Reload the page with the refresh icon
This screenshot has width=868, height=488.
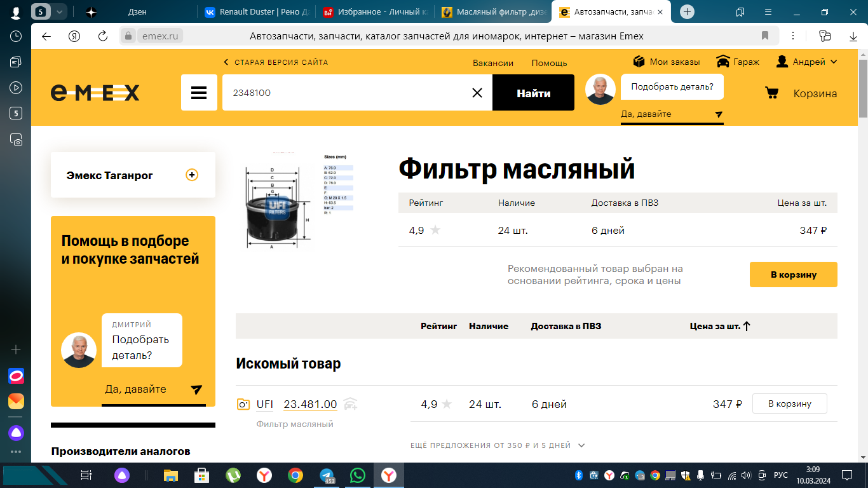coord(102,36)
